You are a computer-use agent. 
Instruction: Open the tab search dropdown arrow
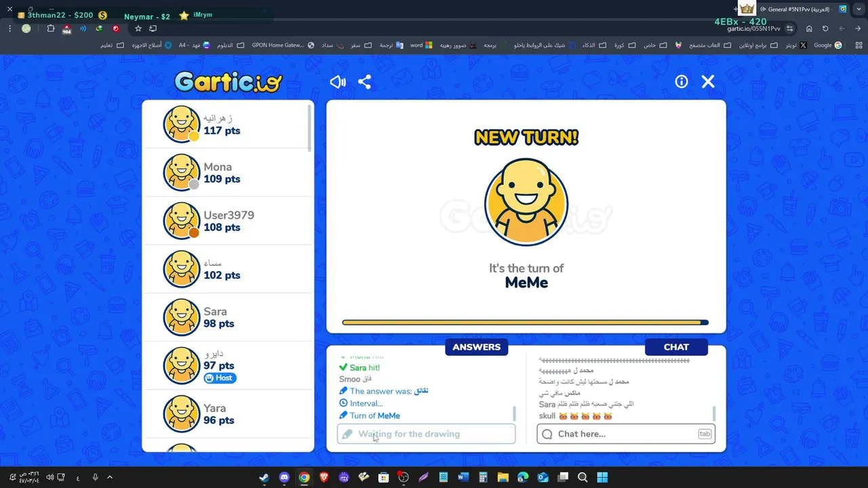pyautogui.click(x=859, y=9)
